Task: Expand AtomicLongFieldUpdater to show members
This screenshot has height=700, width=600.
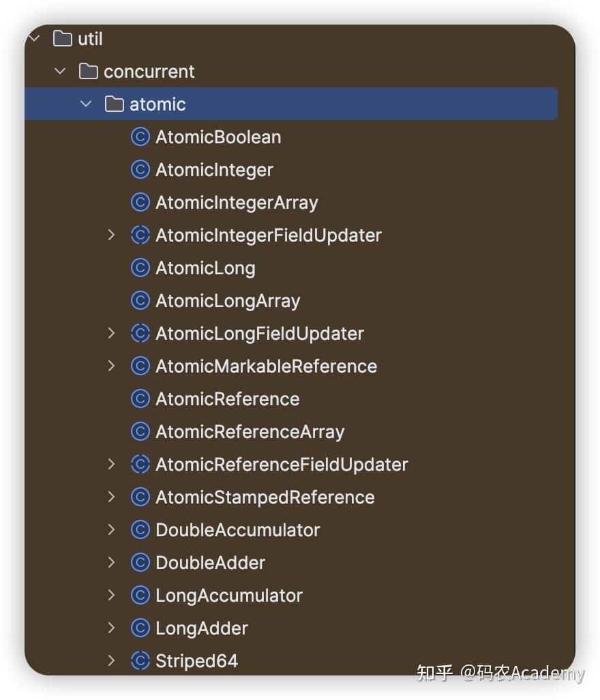Action: coord(112,334)
